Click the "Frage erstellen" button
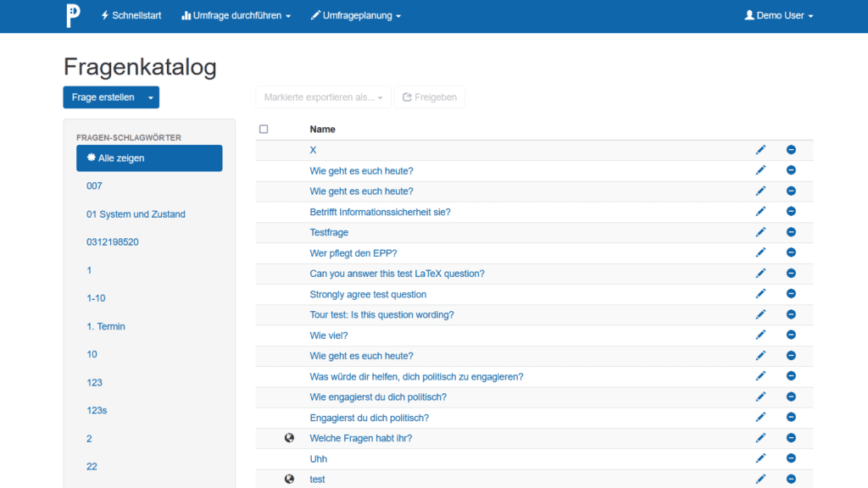The height and width of the screenshot is (488, 868). (102, 97)
